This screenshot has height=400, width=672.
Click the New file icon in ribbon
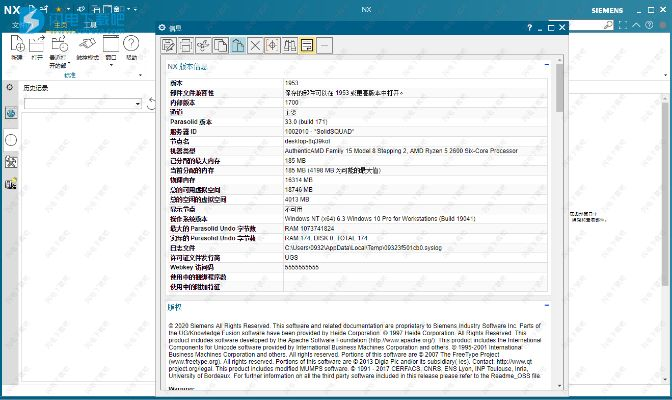coord(17,44)
